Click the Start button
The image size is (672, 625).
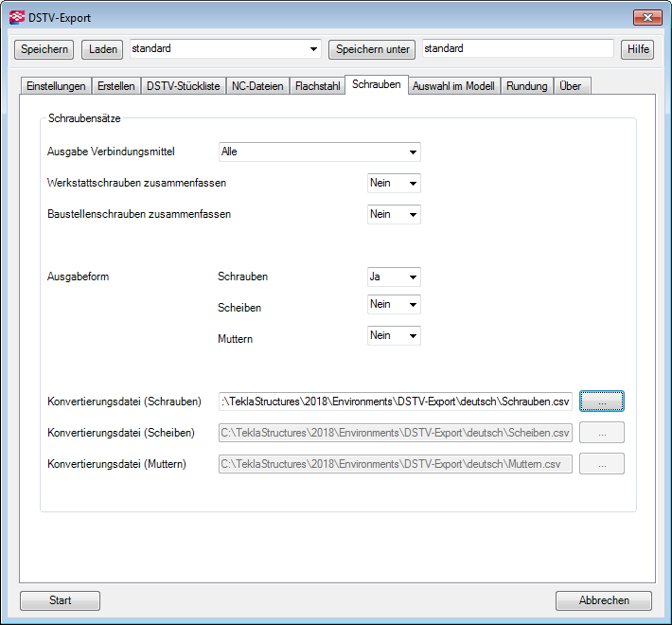60,600
